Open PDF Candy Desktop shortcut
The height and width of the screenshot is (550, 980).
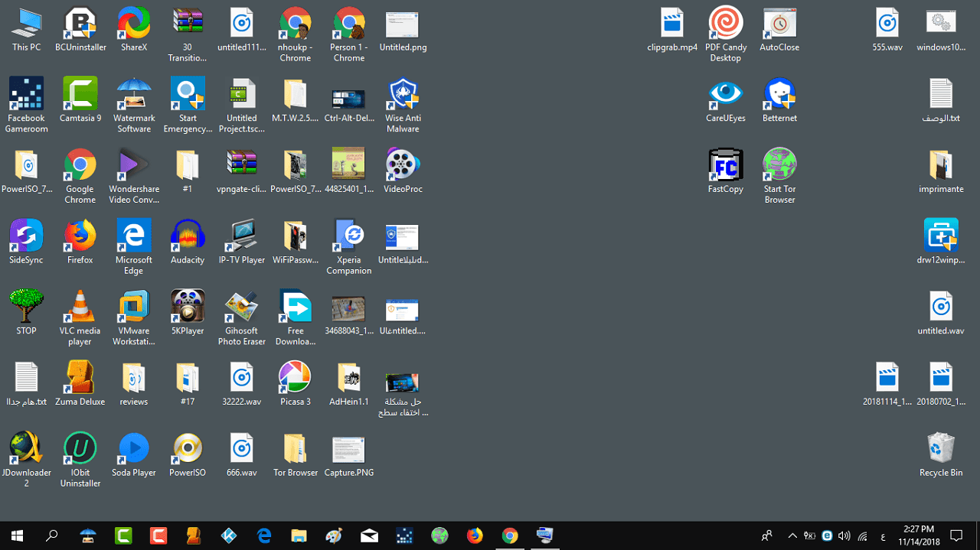726,35
